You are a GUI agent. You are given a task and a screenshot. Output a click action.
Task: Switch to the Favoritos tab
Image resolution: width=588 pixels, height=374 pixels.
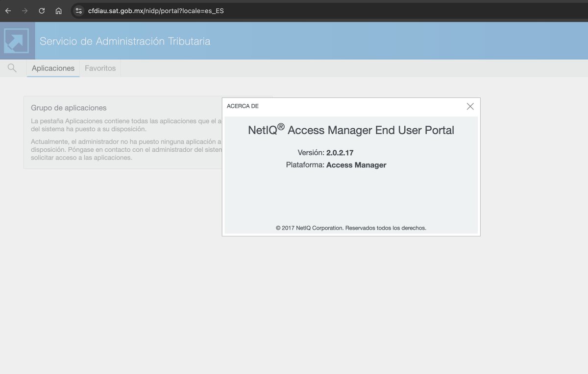(100, 68)
